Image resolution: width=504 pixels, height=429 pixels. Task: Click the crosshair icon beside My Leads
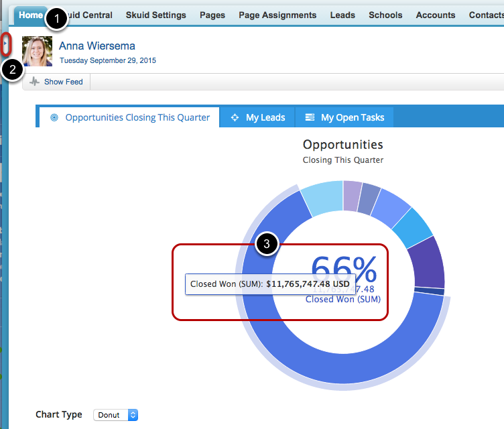235,117
